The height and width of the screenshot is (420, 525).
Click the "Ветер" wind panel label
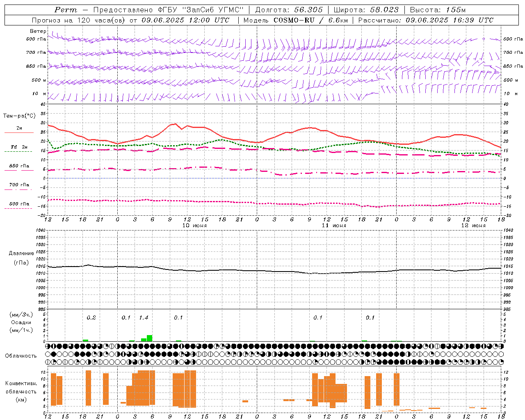click(x=38, y=31)
